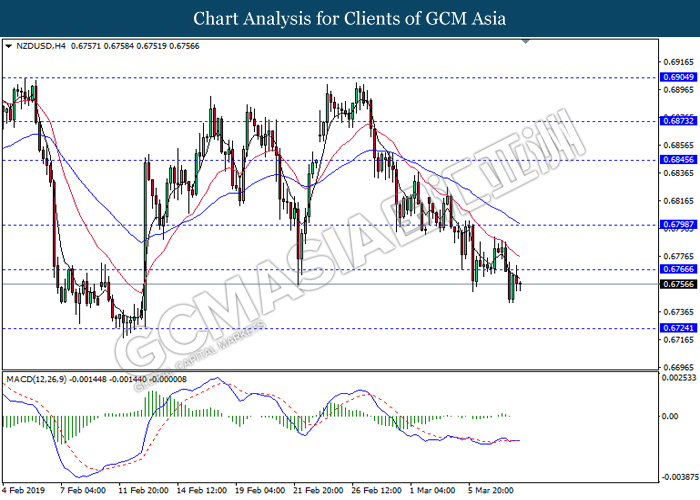
Task: Click the triangle beside NZDUSD,H4 symbol
Action: click(9, 47)
